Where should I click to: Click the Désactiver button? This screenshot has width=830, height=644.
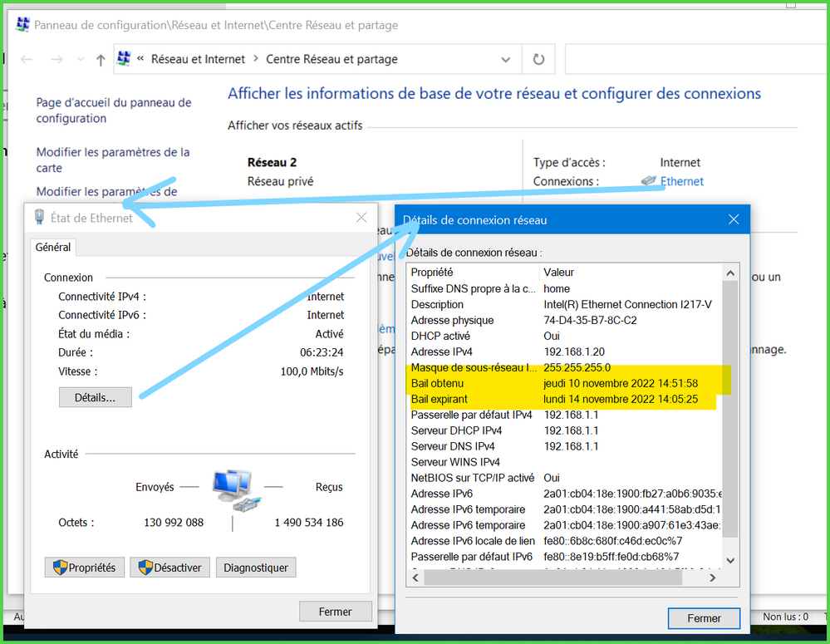(x=170, y=568)
